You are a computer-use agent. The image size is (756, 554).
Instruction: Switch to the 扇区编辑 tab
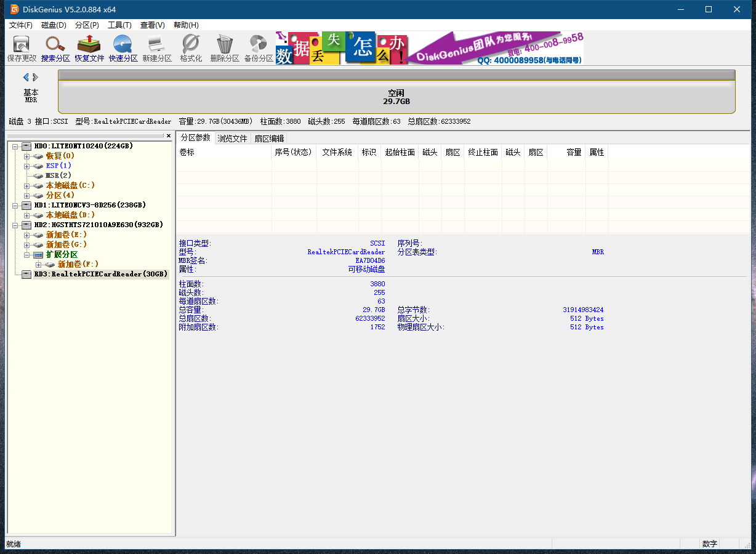click(x=269, y=138)
